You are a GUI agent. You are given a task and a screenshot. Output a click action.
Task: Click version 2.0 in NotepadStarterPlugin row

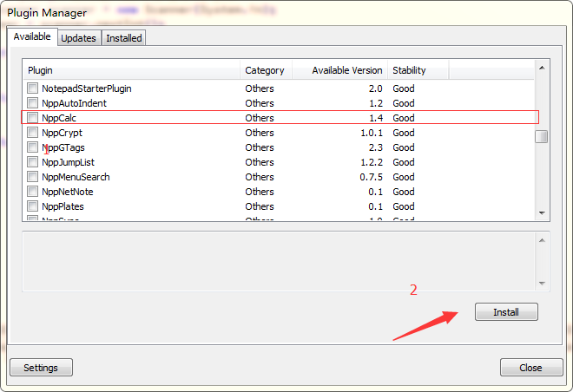point(376,88)
